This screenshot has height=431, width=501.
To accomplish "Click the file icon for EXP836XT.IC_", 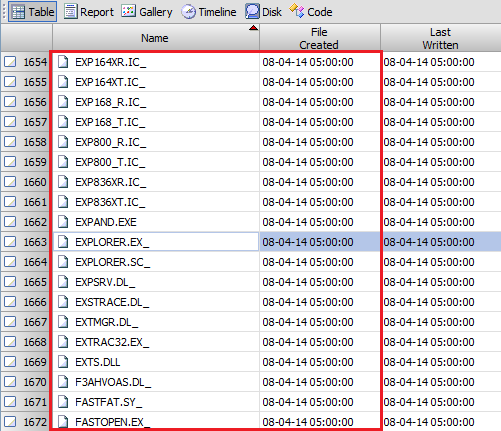I will coord(63,202).
